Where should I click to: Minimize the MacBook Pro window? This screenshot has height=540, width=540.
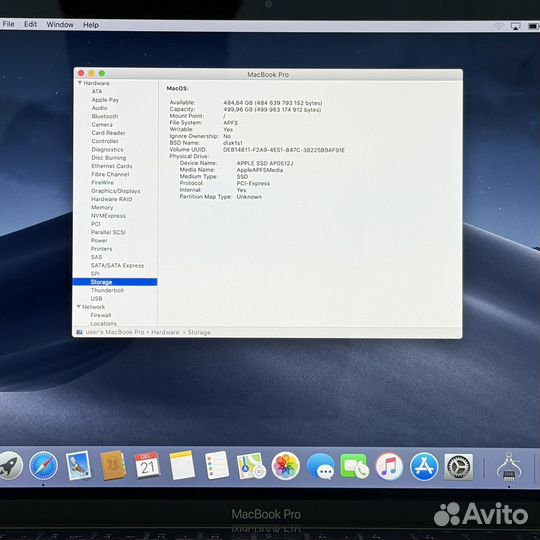click(92, 73)
